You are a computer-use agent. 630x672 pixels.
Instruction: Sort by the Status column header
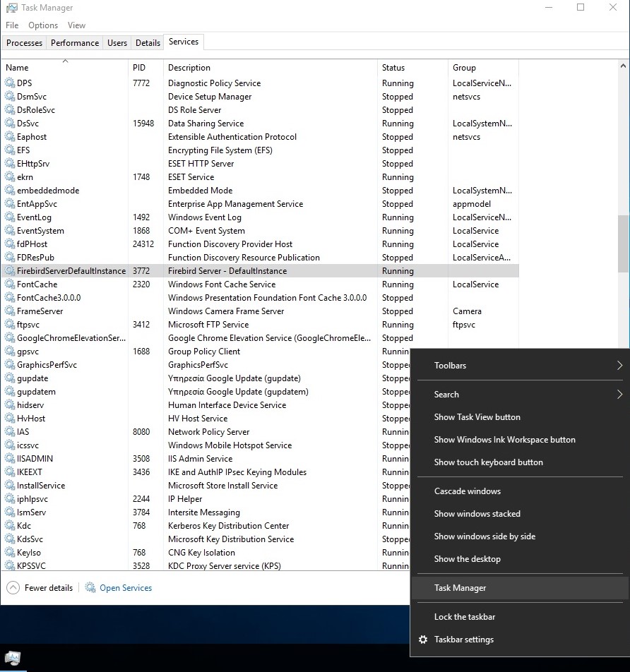coord(412,67)
